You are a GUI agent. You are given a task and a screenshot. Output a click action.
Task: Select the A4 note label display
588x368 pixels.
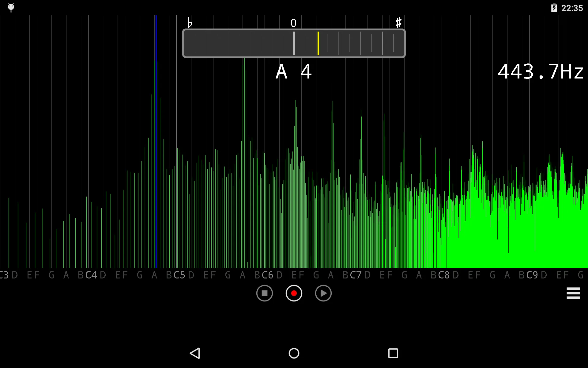click(294, 71)
